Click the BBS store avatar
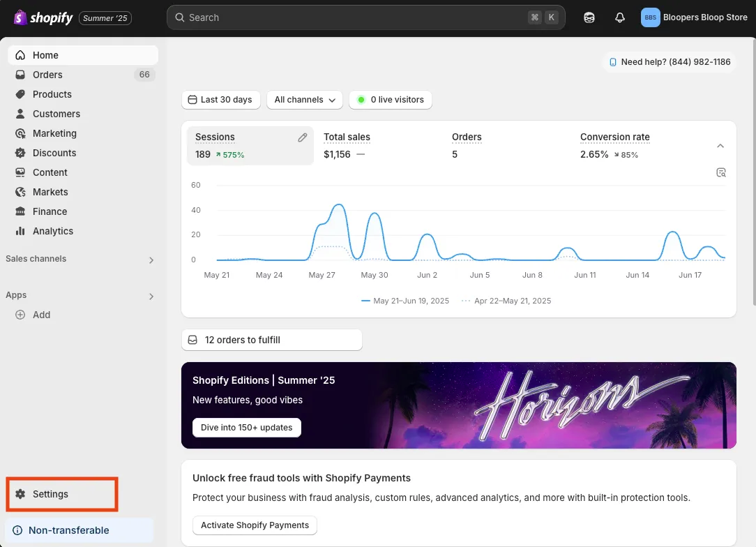Screen dimensions: 756x547 tap(650, 17)
